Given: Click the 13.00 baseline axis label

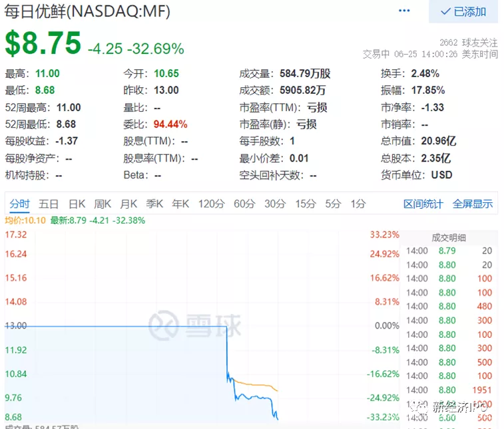Looking at the screenshot, I should pos(16,326).
